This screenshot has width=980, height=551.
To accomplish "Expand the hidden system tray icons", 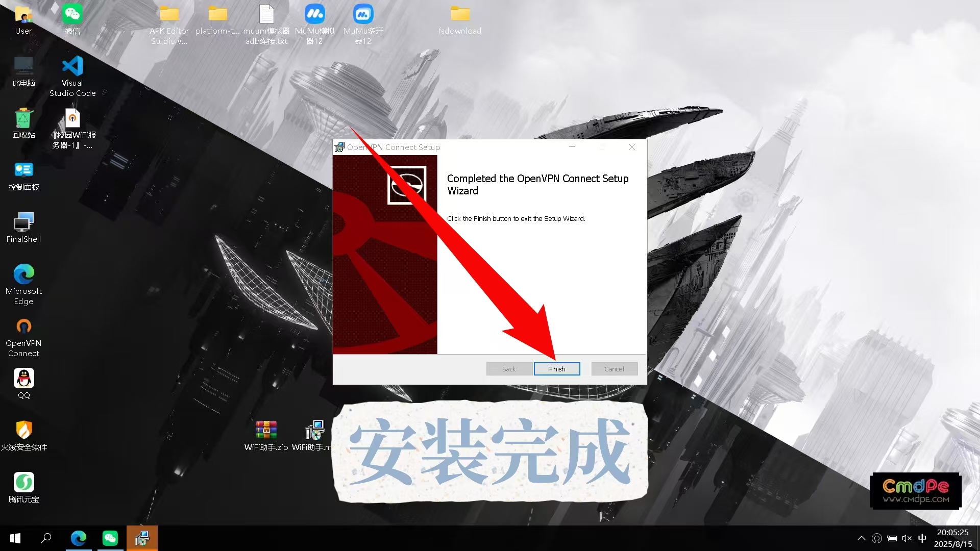I will point(862,538).
